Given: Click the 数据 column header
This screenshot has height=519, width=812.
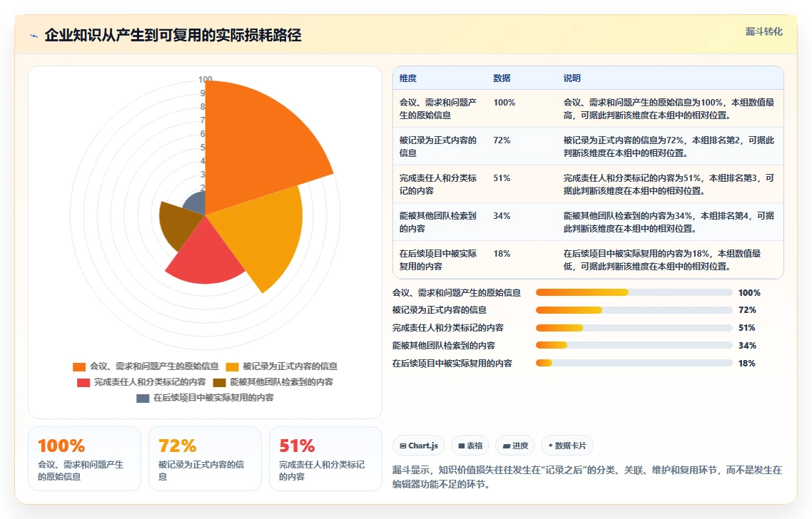Looking at the screenshot, I should coord(502,78).
